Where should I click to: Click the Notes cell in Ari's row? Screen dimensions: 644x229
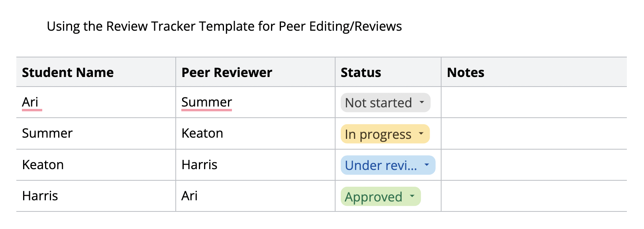point(534,103)
